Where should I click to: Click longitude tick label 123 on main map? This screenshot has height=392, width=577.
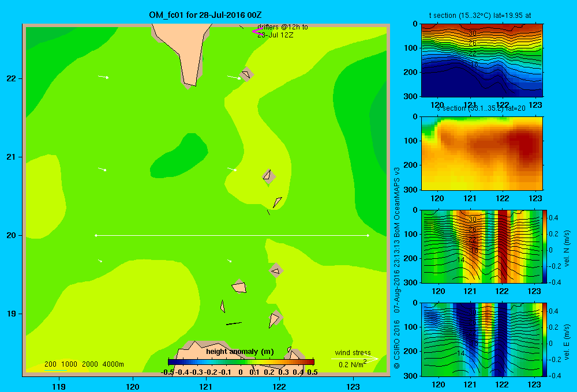[x=353, y=386]
